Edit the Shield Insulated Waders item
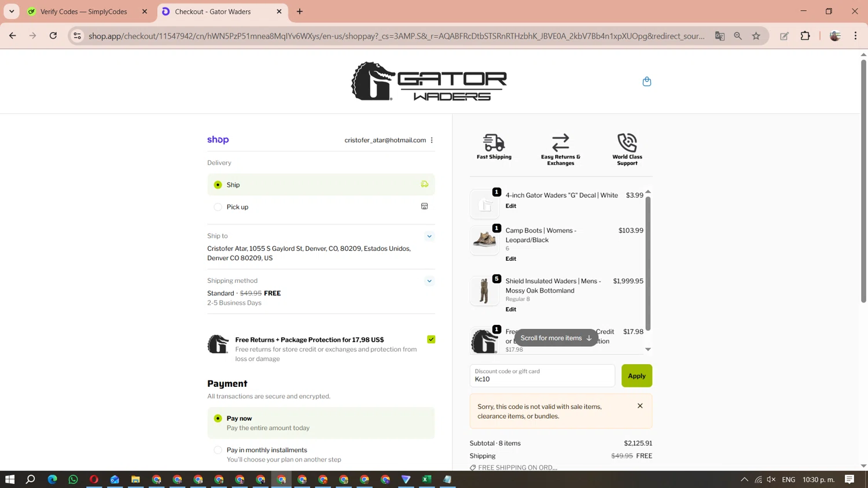This screenshot has height=488, width=868. pos(511,309)
